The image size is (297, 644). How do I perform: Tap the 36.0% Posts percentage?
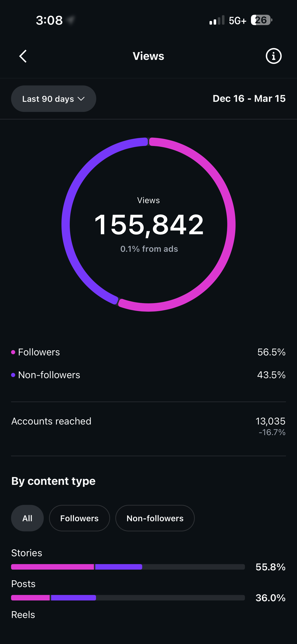[x=271, y=598]
